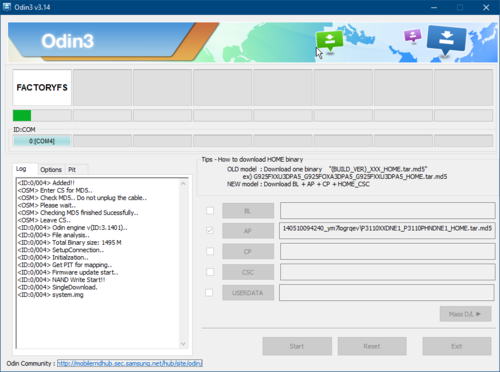
Task: Click 'Checking MD5 finished Sucessfully' log line
Action: pyautogui.click(x=78, y=213)
